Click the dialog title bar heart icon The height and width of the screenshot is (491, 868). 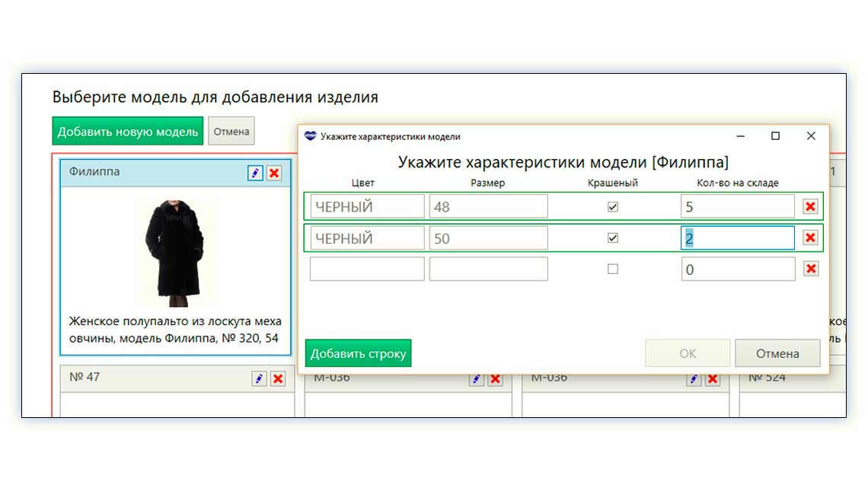(310, 136)
